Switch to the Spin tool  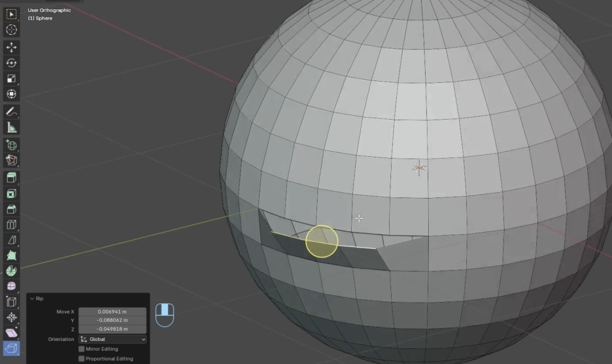pyautogui.click(x=11, y=271)
